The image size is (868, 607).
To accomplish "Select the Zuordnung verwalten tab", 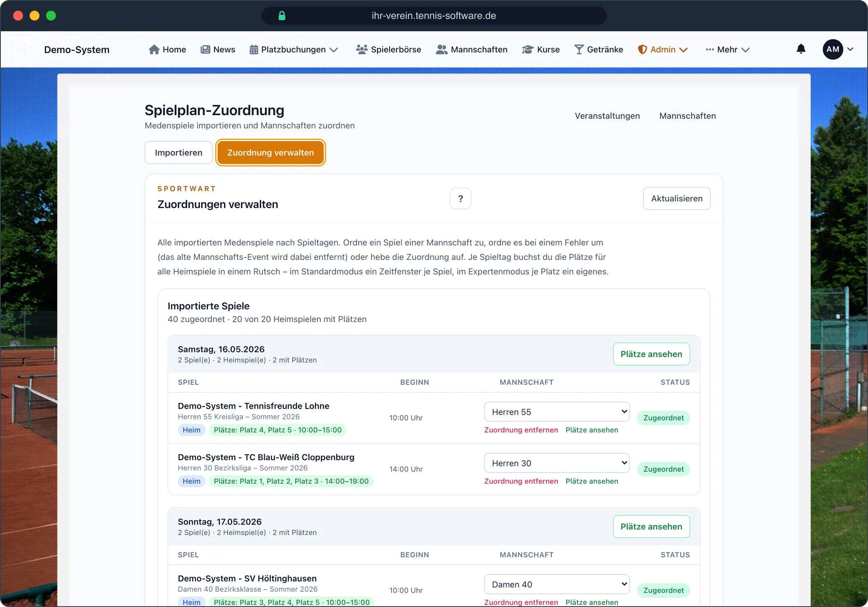I will tap(270, 153).
